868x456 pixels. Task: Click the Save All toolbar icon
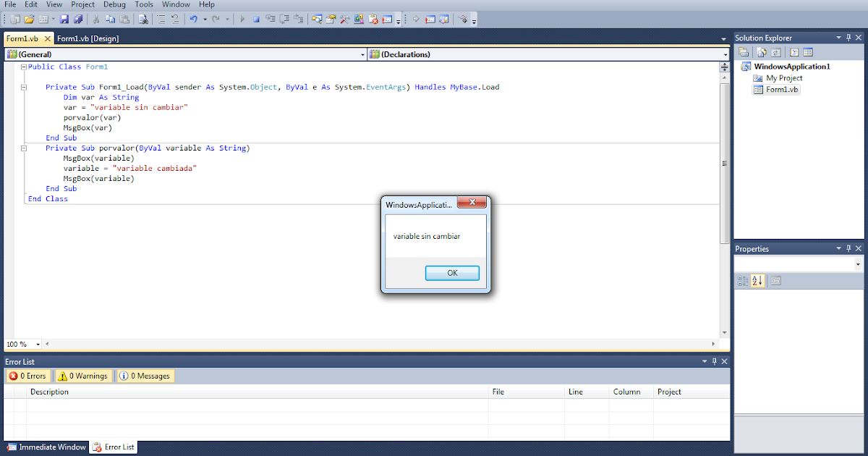pyautogui.click(x=77, y=19)
